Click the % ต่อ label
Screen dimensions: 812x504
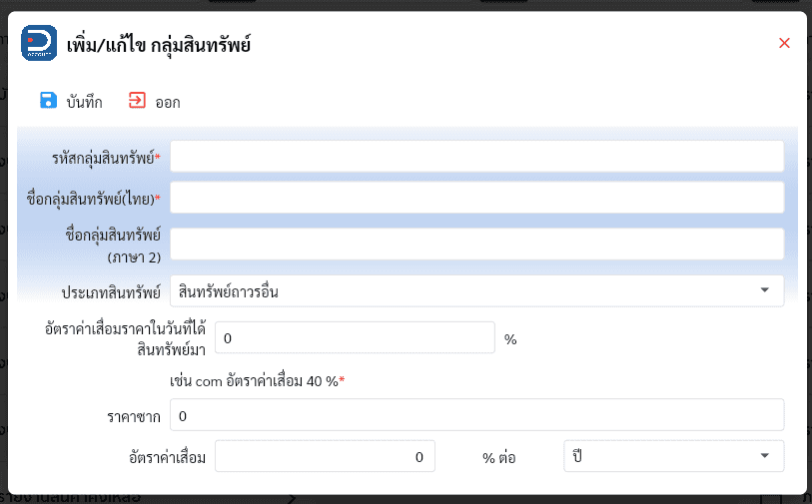(499, 457)
